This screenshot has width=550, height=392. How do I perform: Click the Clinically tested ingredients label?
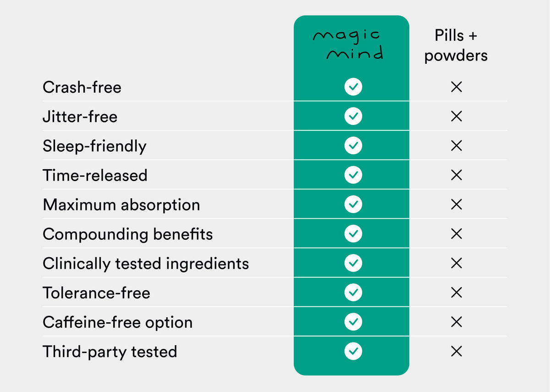pos(146,264)
